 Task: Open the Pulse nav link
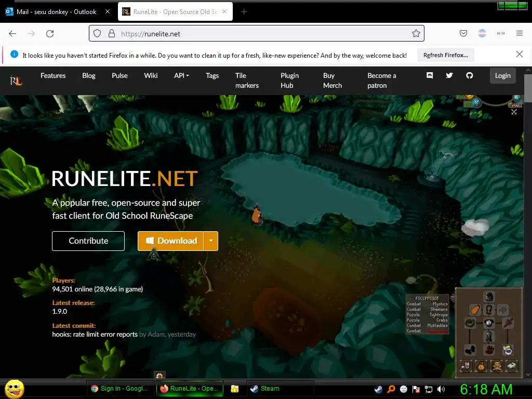pos(120,76)
